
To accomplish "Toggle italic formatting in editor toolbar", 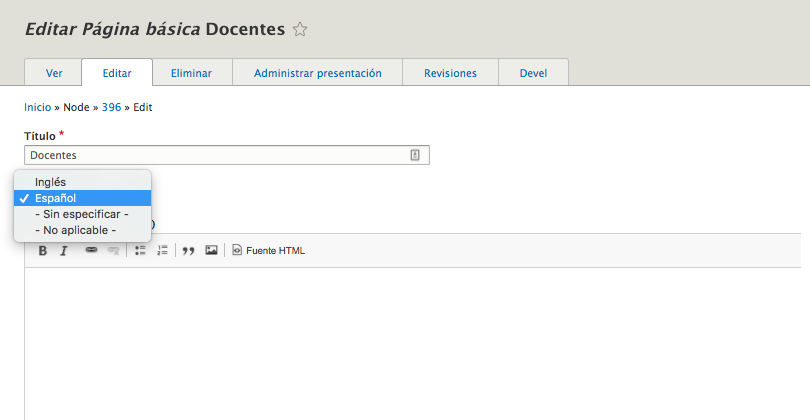I will click(x=64, y=251).
